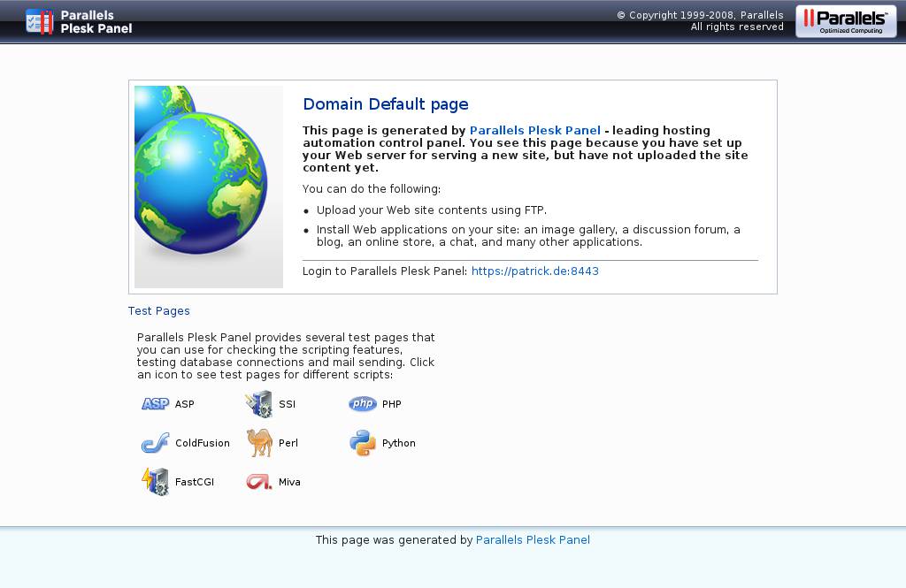The width and height of the screenshot is (906, 588).
Task: Open the Test Pages heading link
Action: pyautogui.click(x=159, y=311)
